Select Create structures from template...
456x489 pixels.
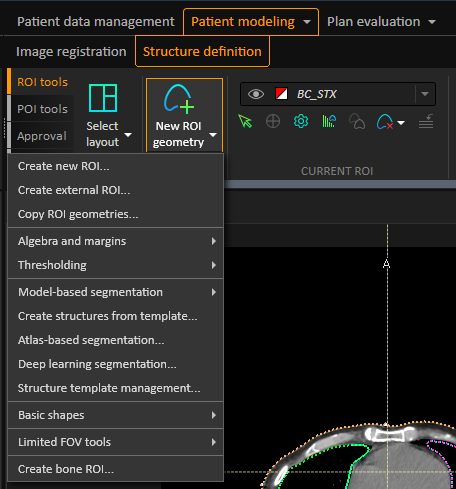115,316
